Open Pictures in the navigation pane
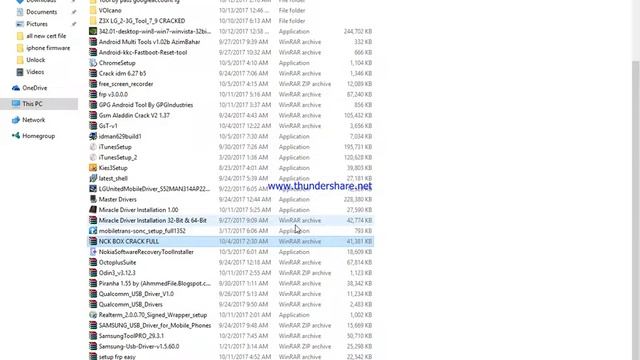Image resolution: width=640 pixels, height=360 pixels. (37, 24)
